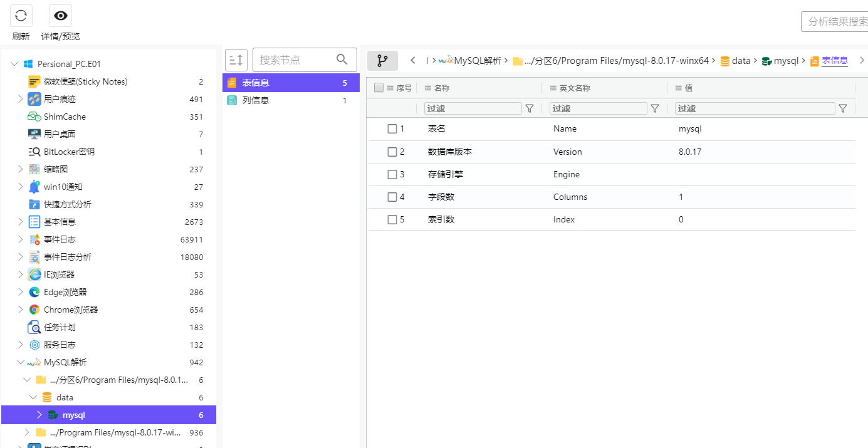Select 列信息 in the node list
The height and width of the screenshot is (448, 868).
pyautogui.click(x=256, y=100)
